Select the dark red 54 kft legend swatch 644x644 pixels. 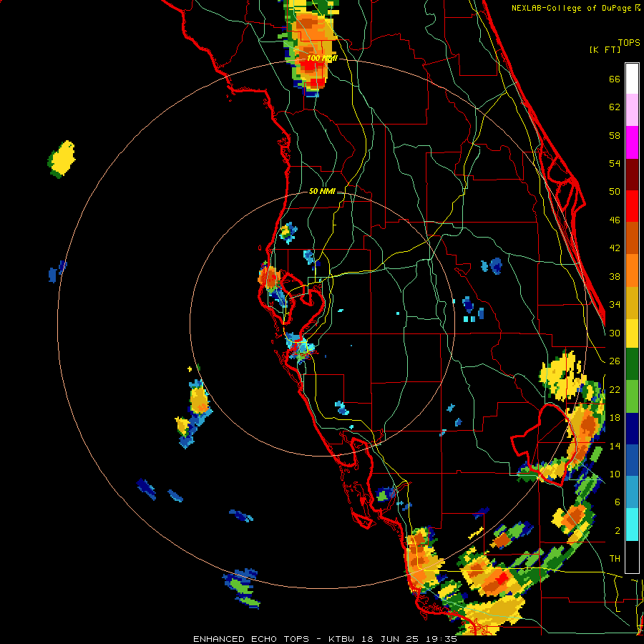[632, 174]
